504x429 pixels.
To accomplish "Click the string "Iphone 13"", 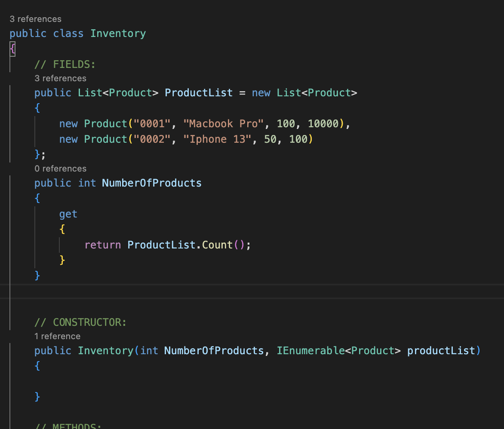I will pos(217,139).
